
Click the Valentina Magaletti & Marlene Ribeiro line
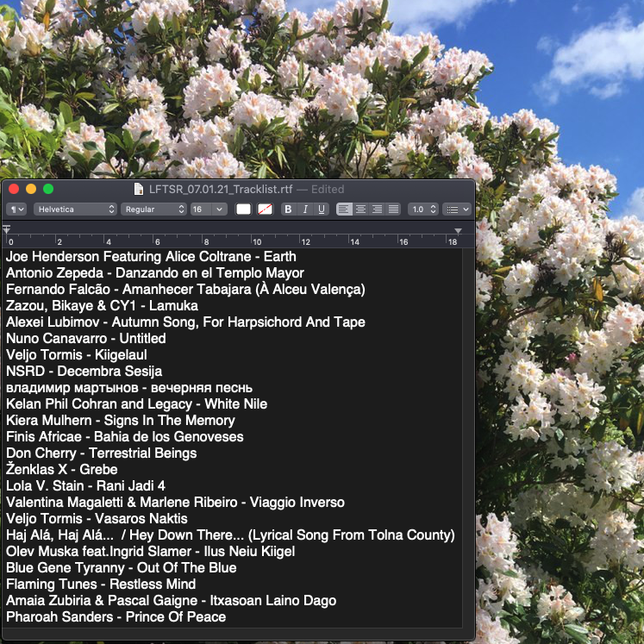175,503
